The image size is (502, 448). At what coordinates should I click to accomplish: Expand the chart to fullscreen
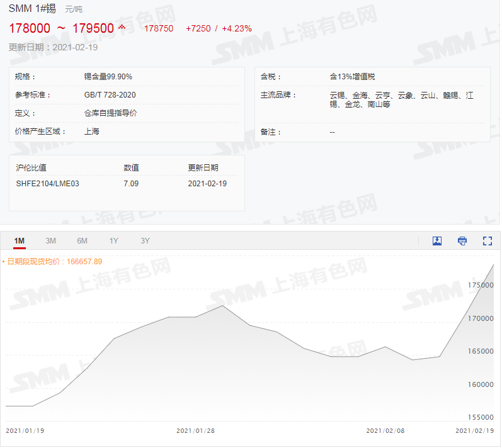[x=487, y=241]
